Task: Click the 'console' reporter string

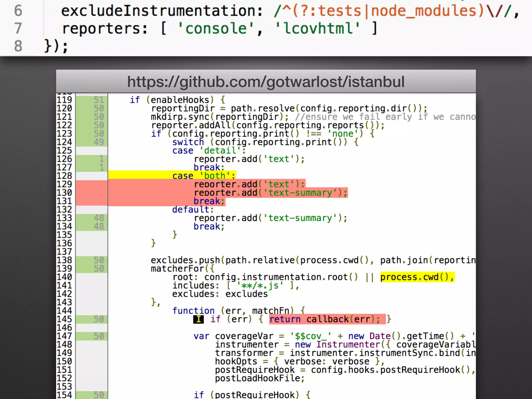Action: (216, 28)
